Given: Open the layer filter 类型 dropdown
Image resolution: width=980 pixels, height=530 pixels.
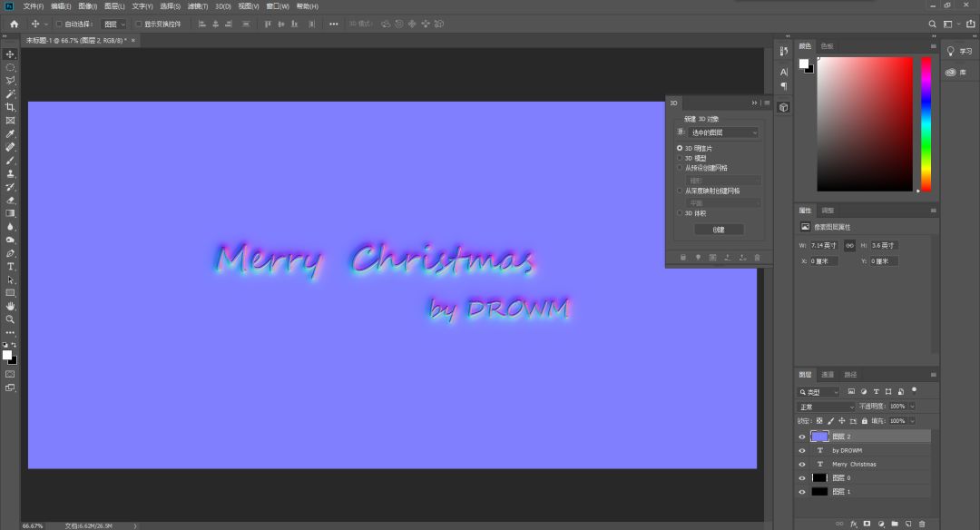Looking at the screenshot, I should tap(818, 392).
